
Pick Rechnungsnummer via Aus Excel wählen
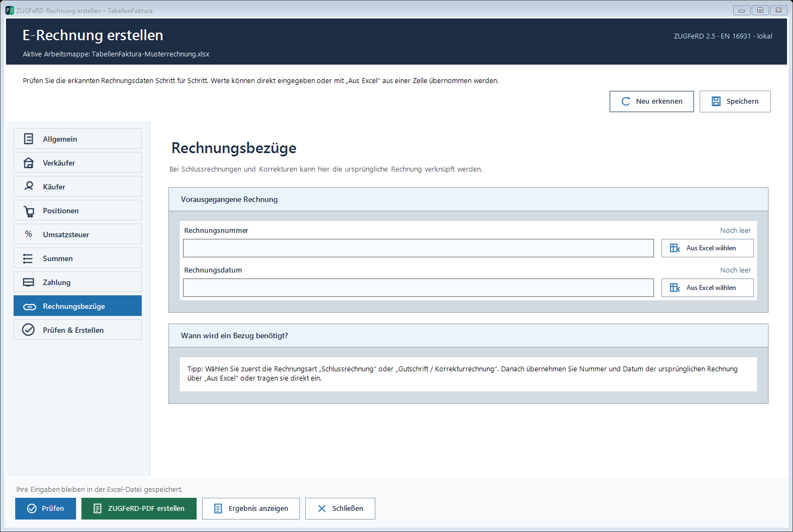(708, 248)
